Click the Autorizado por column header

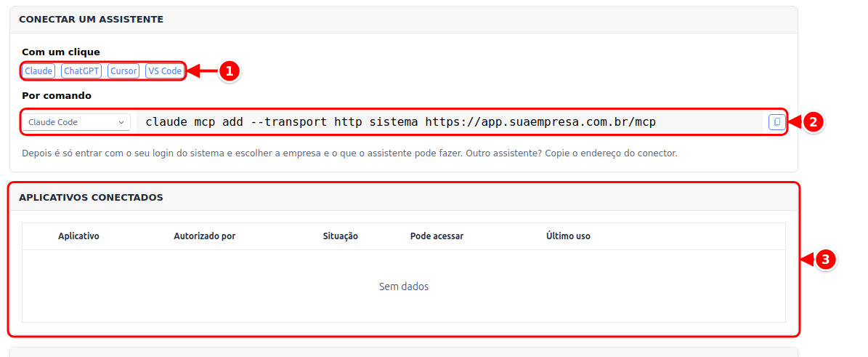(x=205, y=236)
